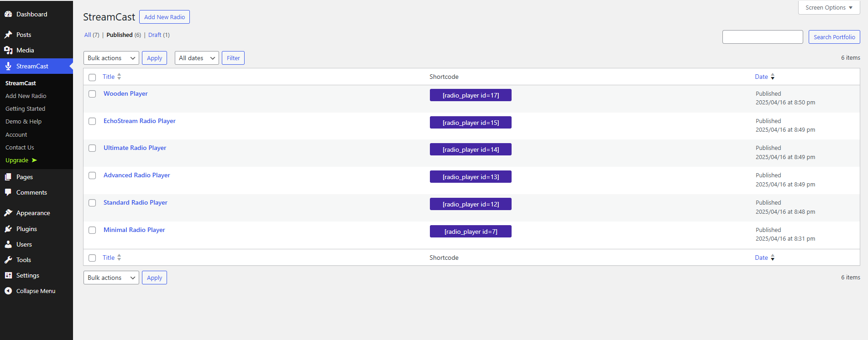This screenshot has width=868, height=340.
Task: Click the StreamCast submenu heading item
Action: [21, 83]
